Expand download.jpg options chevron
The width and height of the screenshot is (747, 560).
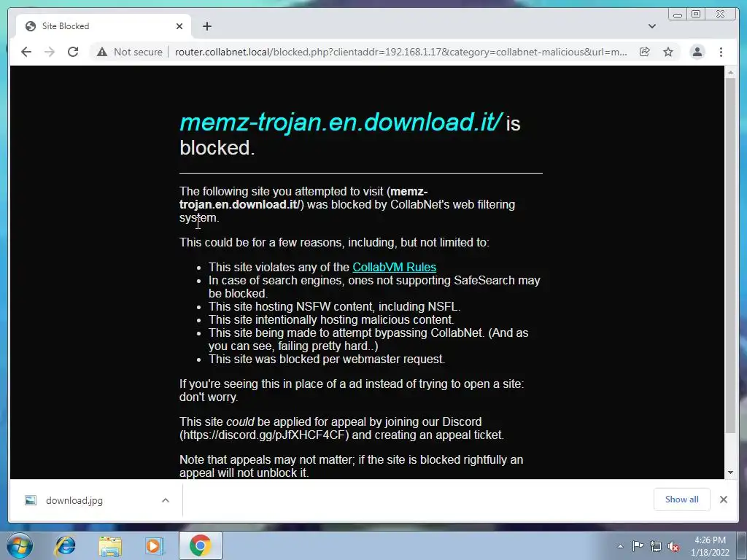tap(166, 500)
